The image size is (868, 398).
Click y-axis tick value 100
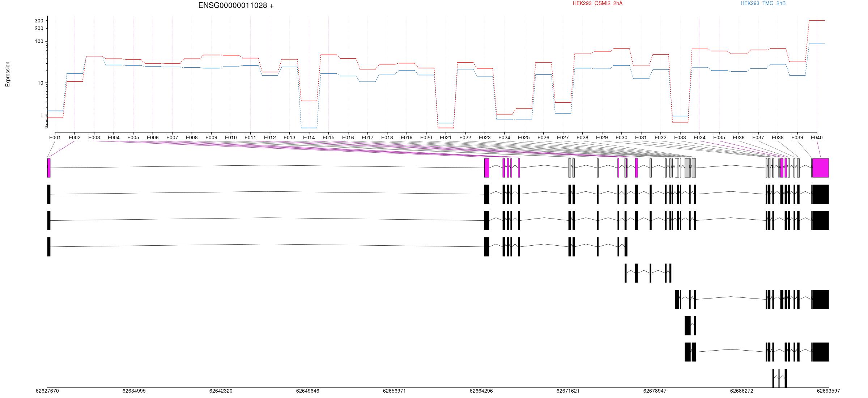(39, 41)
